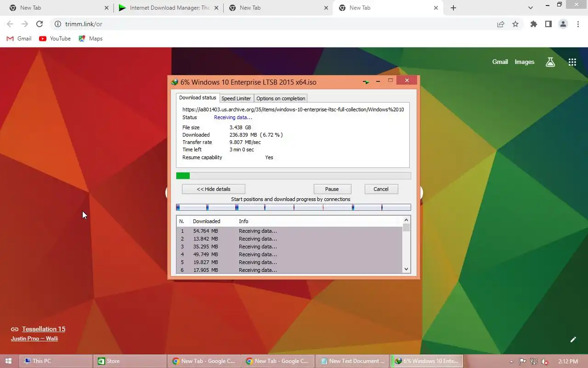
Task: Click green download progress bar
Action: 294,176
